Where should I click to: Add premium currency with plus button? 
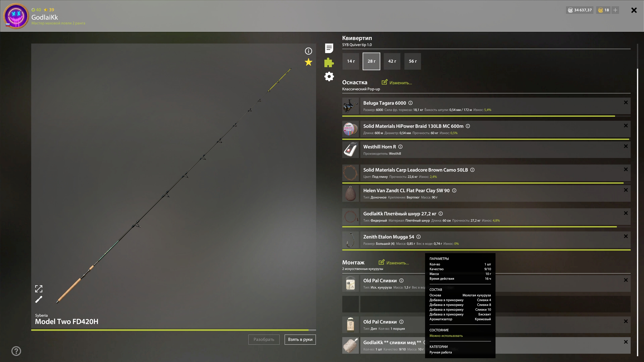(x=615, y=10)
